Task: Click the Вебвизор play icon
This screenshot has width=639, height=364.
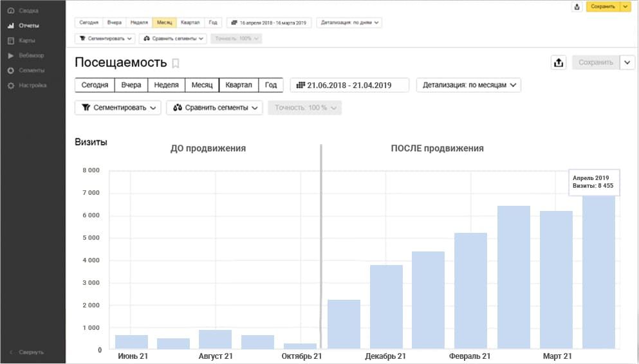Action: [11, 56]
